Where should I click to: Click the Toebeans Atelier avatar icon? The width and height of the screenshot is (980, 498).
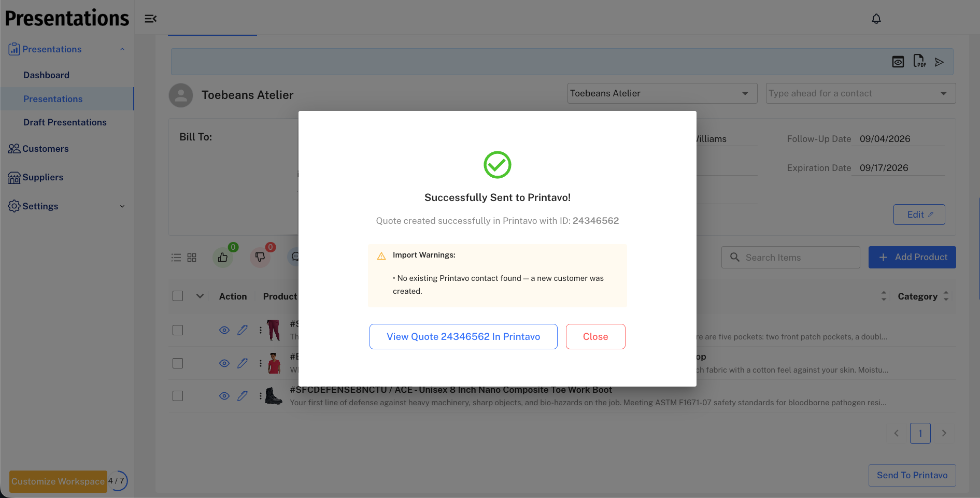point(181,95)
